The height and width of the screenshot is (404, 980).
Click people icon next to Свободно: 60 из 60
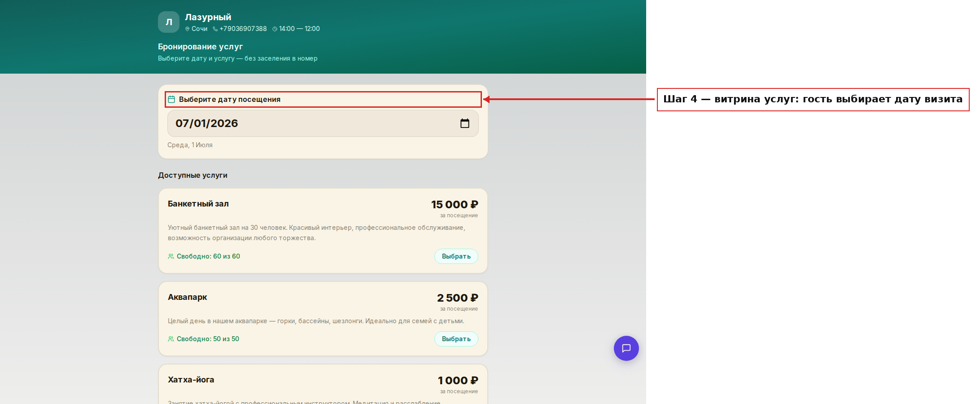[x=171, y=256]
